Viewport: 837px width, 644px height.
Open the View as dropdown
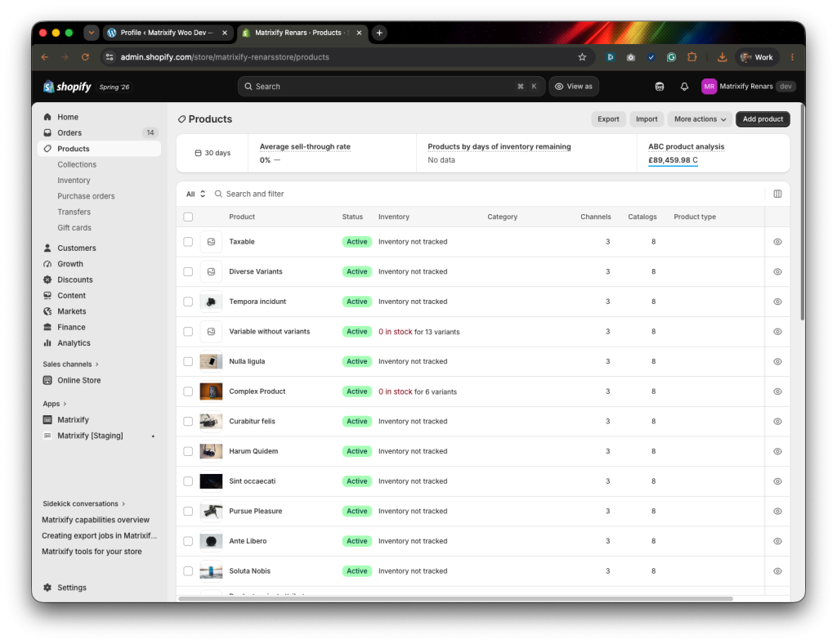pos(574,87)
